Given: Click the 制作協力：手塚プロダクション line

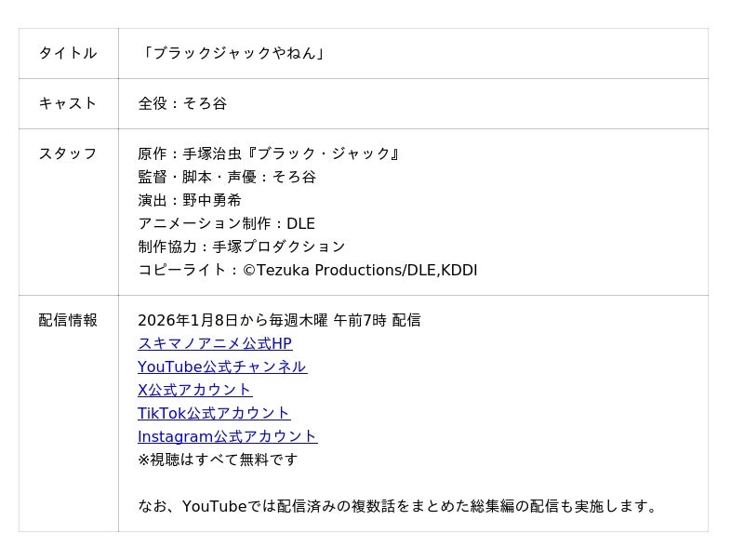Looking at the screenshot, I should (242, 247).
